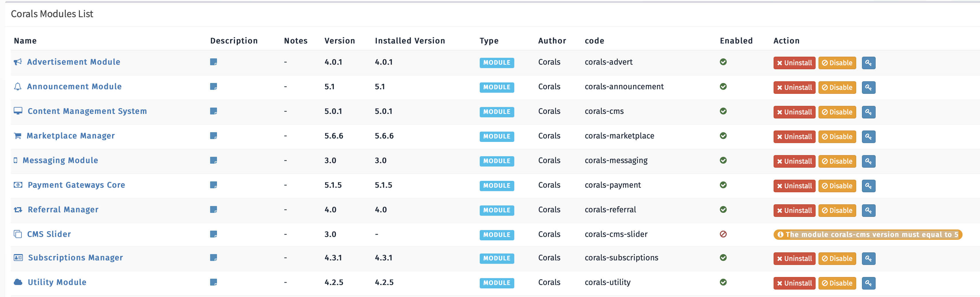The width and height of the screenshot is (980, 297).
Task: Click the green enabled check for corals-utility
Action: [x=723, y=282]
